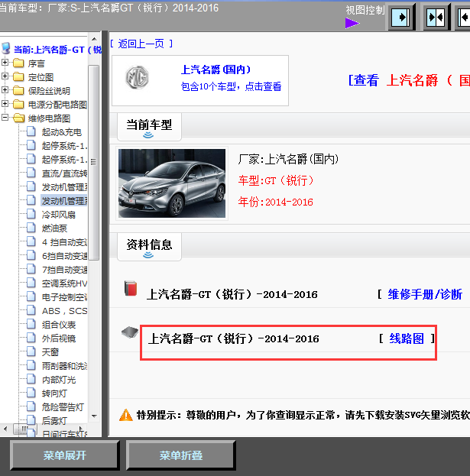Click the 车型:GT（锐行） text
The width and height of the screenshot is (470, 476).
click(x=275, y=180)
